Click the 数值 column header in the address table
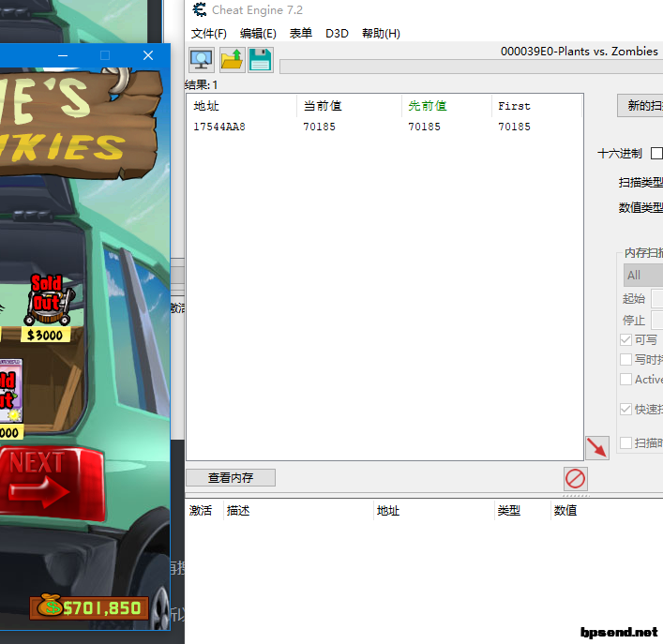663x644 pixels. click(565, 511)
